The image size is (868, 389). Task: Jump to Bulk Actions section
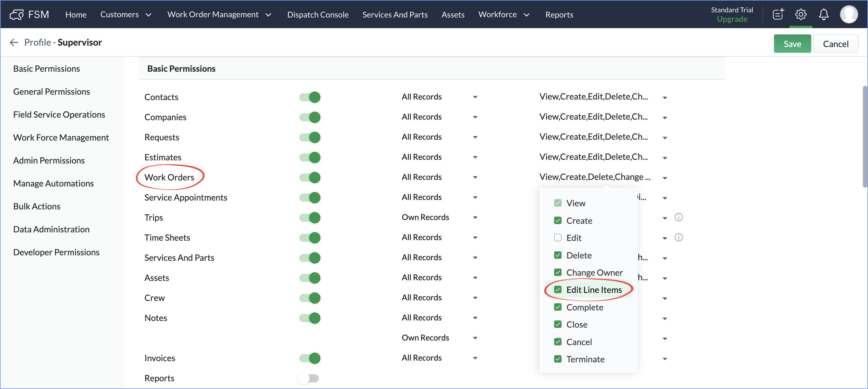pos(37,206)
